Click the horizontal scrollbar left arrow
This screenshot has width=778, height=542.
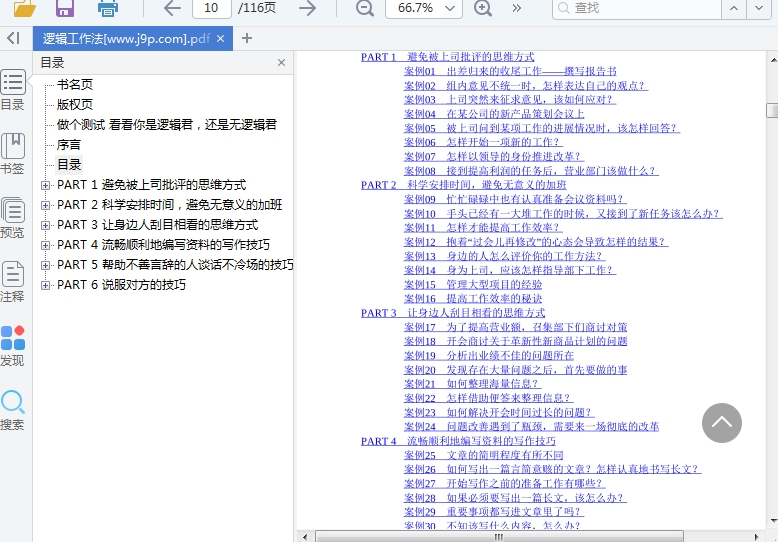tap(304, 537)
